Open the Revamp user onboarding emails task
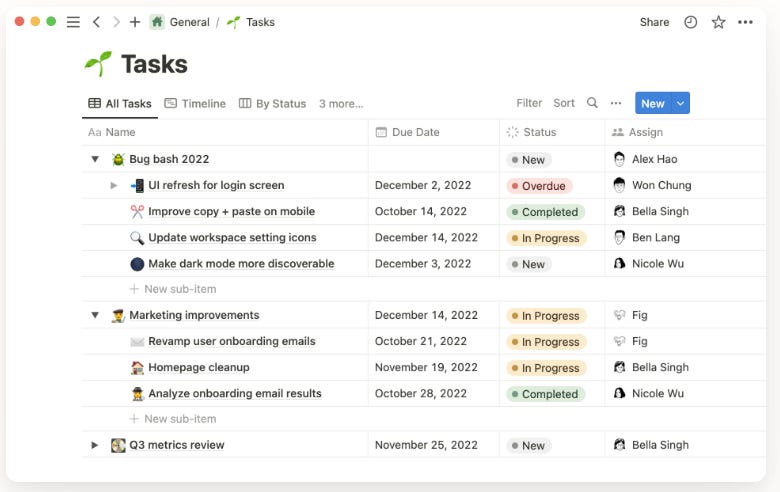 pos(232,341)
